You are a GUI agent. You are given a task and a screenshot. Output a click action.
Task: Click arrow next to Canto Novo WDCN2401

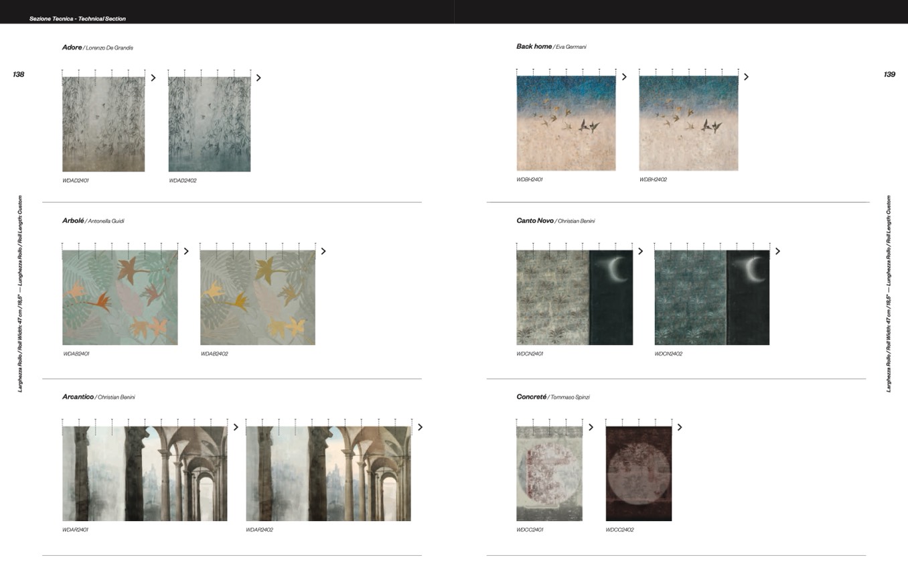pos(640,251)
